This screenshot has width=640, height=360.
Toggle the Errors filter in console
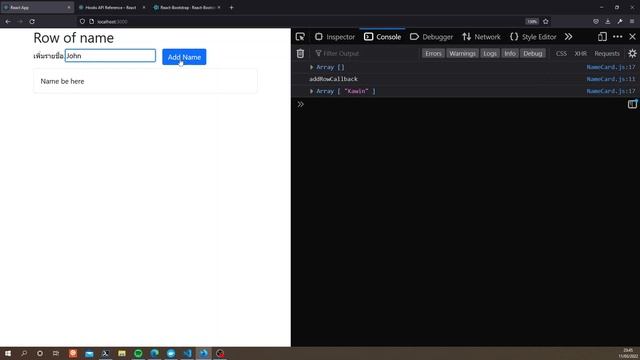(x=433, y=53)
